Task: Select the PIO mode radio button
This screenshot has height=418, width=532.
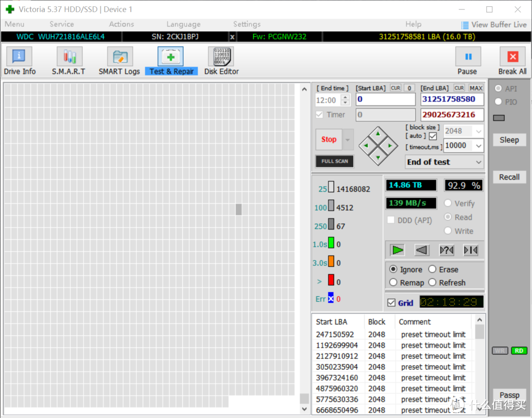Action: point(498,102)
